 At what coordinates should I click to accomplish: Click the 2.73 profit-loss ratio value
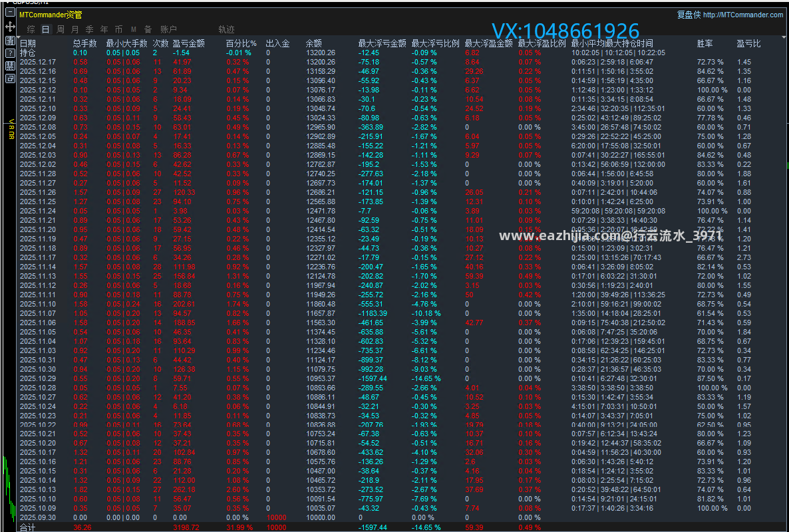coord(744,257)
